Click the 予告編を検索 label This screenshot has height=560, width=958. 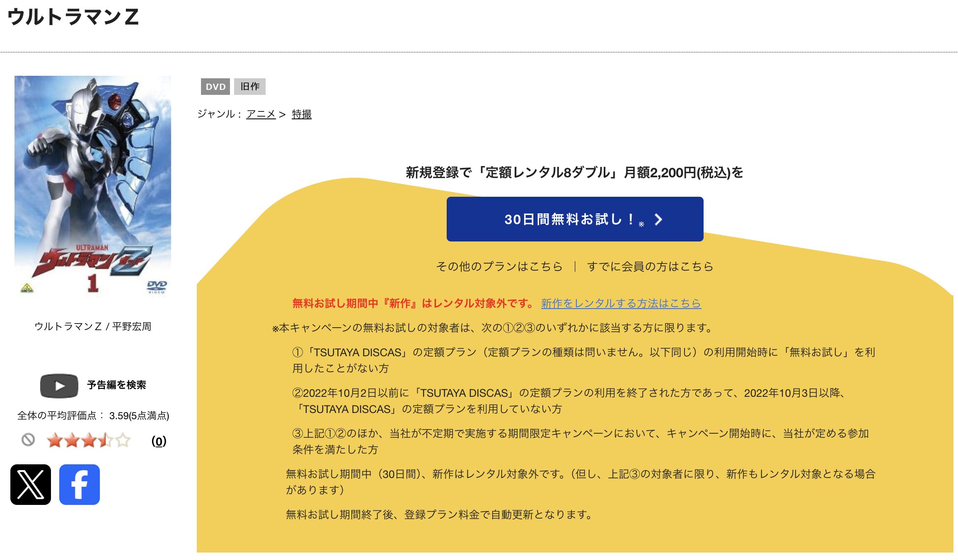116,385
